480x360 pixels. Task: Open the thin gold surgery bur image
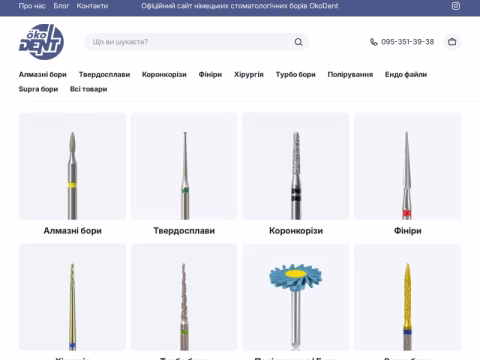[72, 297]
